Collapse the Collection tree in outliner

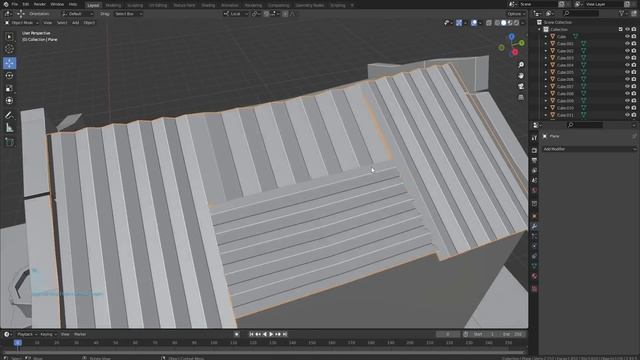point(539,29)
